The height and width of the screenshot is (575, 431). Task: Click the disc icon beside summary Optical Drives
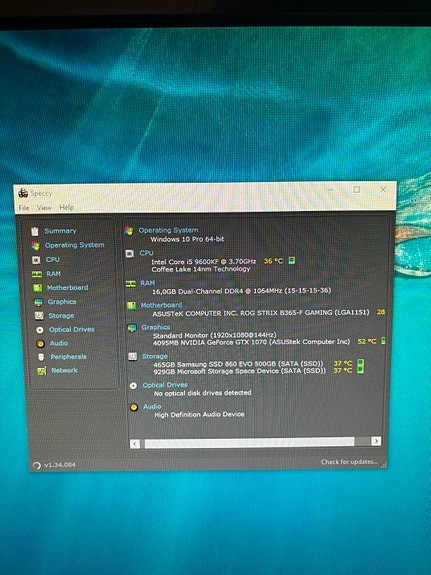pos(133,385)
